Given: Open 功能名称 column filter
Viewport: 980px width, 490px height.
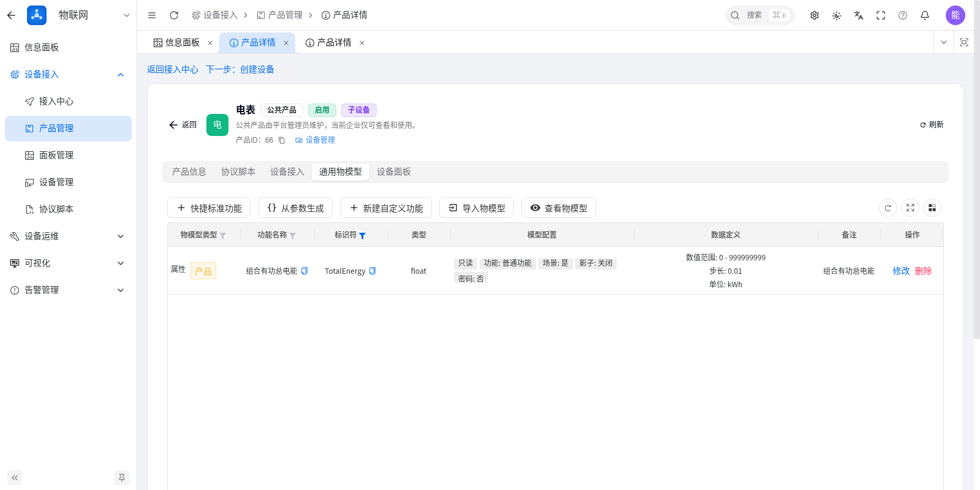Looking at the screenshot, I should 293,236.
